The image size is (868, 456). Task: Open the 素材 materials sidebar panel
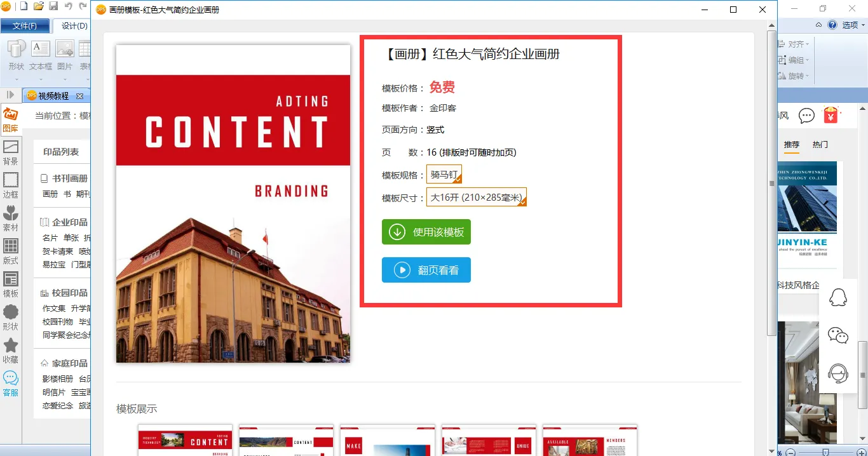coord(10,220)
